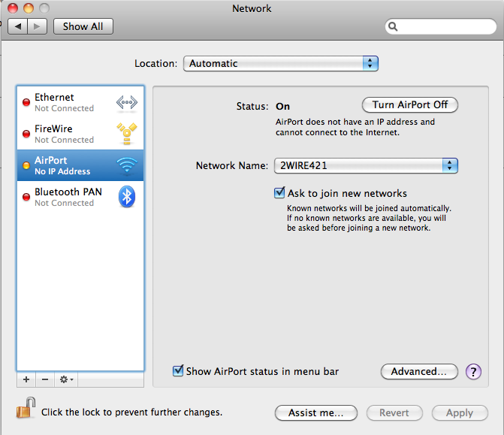Open the Location dropdown set to Automatic
This screenshot has width=504, height=435.
[x=281, y=63]
